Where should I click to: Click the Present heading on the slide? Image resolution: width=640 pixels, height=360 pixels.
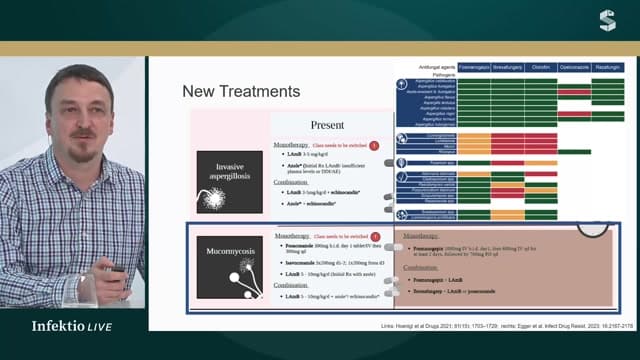pos(327,125)
